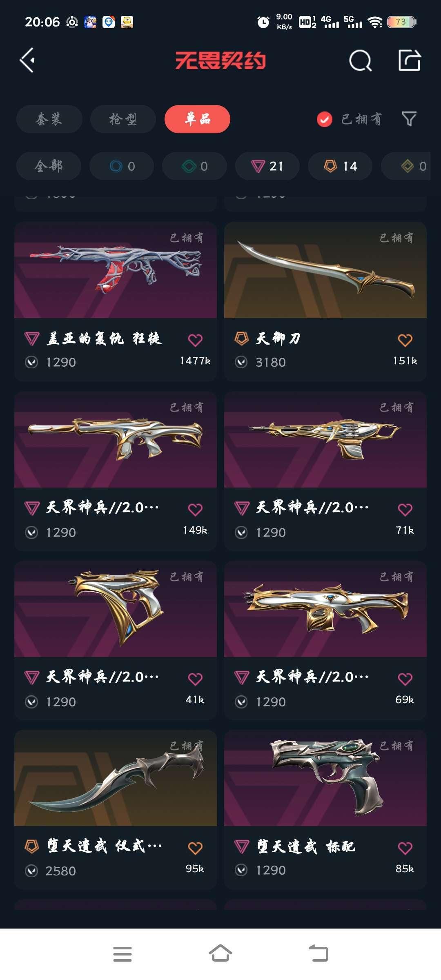Image resolution: width=441 pixels, height=980 pixels.
Task: Tap the share icon in header
Action: click(x=410, y=60)
